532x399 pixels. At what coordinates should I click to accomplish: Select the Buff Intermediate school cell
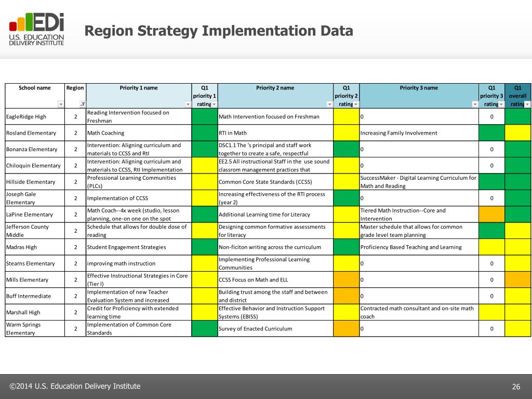tap(35, 296)
